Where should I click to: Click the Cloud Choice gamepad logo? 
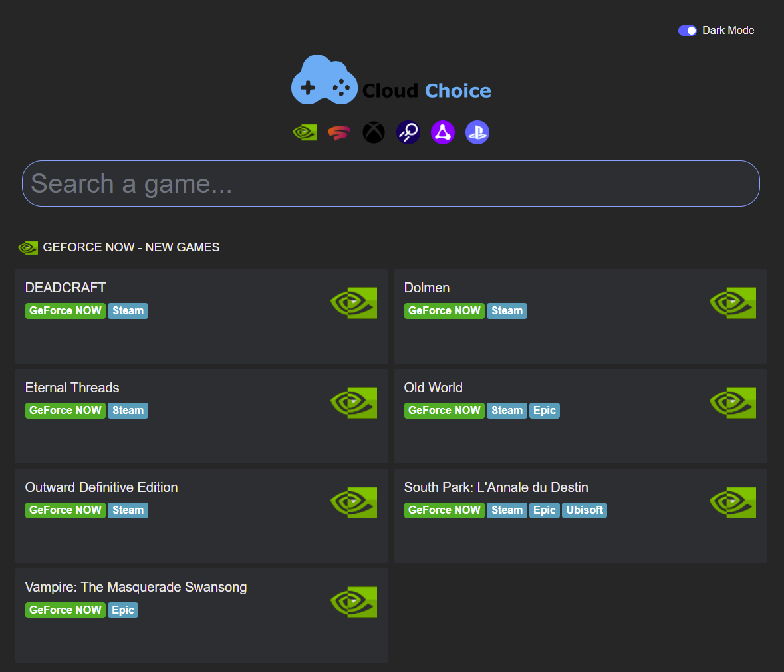(324, 79)
